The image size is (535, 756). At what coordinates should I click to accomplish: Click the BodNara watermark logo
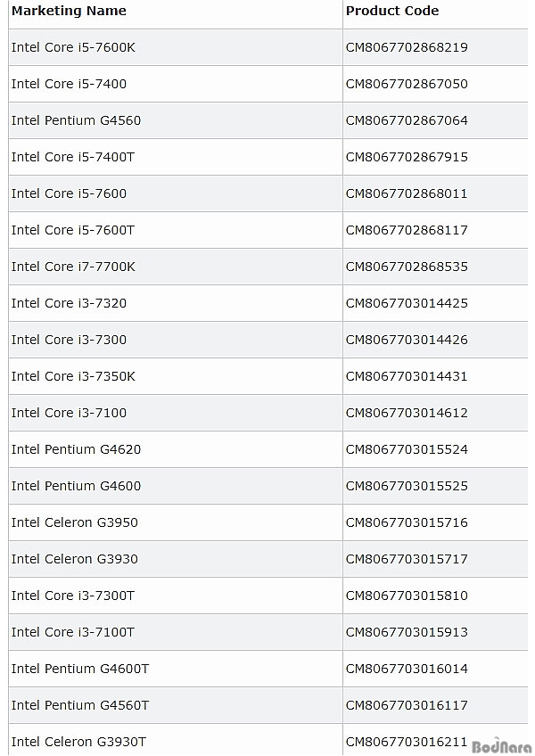pos(502,746)
